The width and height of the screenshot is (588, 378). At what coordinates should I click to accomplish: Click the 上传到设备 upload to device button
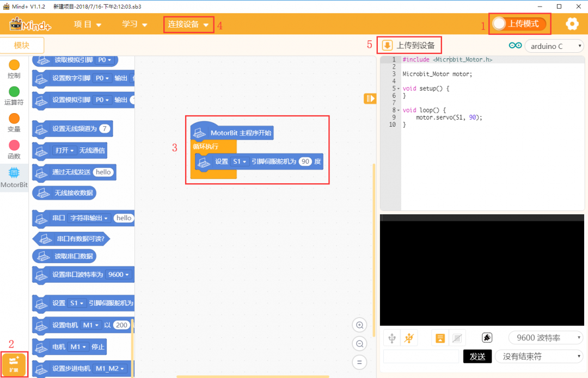(409, 45)
